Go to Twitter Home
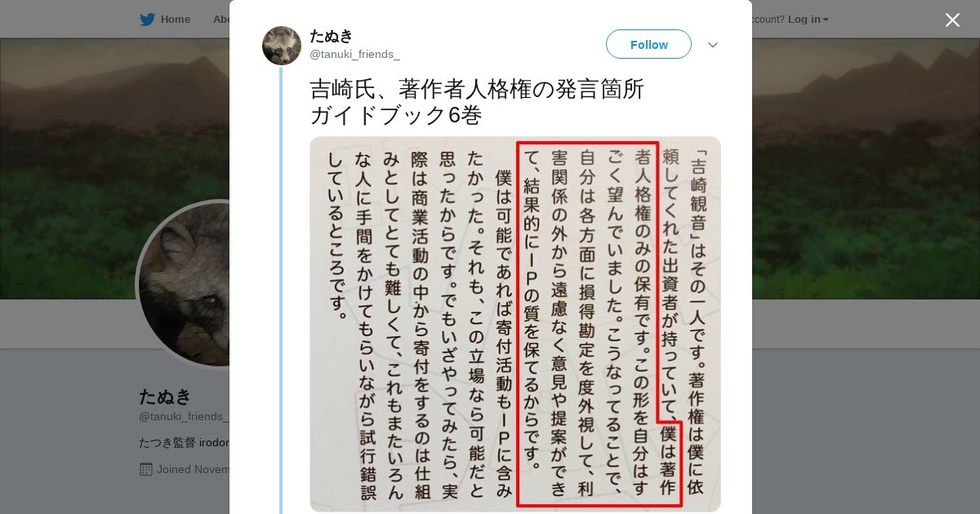The image size is (980, 514). click(166, 19)
